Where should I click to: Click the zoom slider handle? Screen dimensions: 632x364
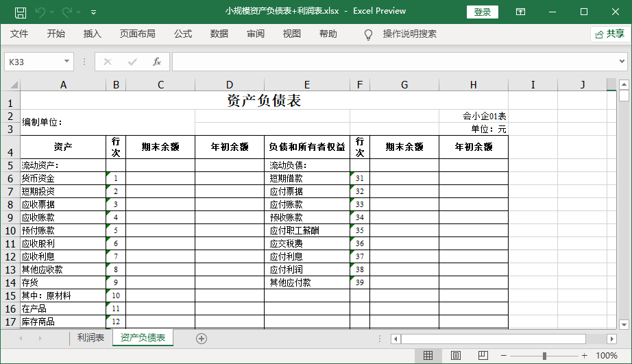point(544,356)
